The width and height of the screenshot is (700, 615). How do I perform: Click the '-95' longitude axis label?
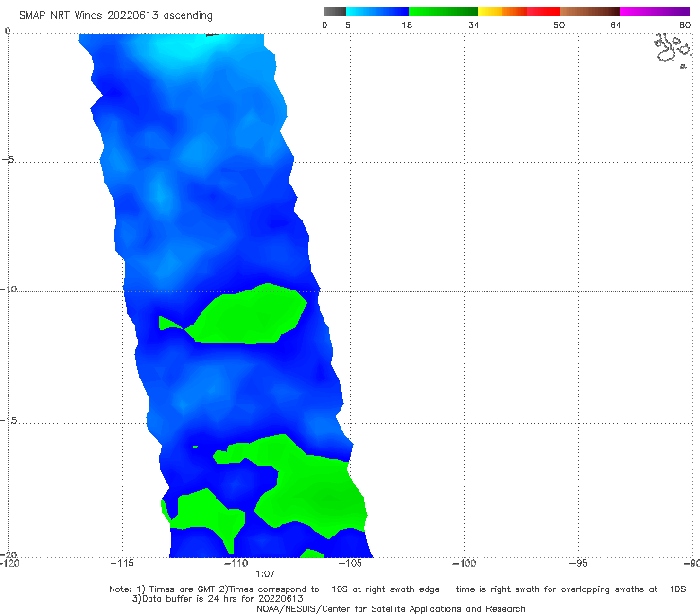(578, 563)
